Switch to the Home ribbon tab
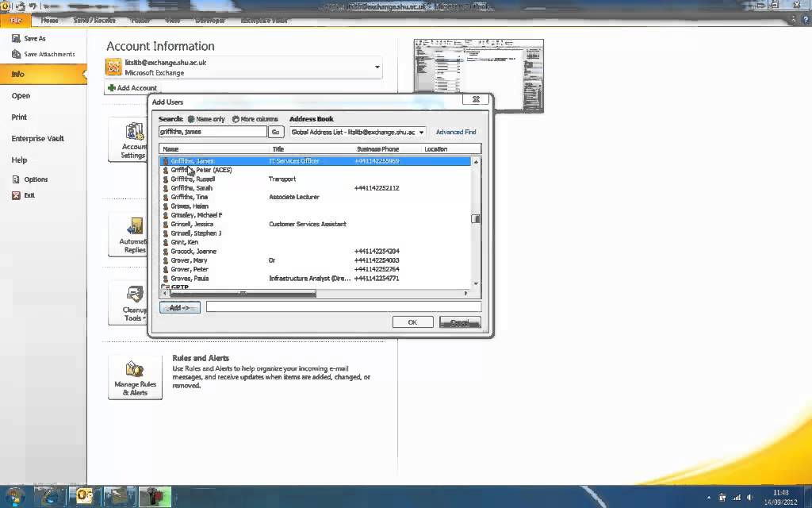Screen dimensions: 812x508 coord(50,20)
